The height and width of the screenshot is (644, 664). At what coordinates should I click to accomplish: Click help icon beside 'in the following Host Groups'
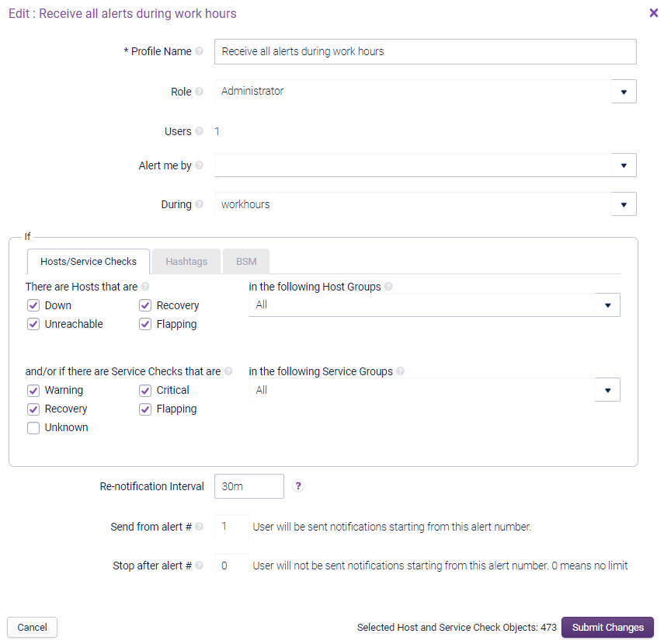(388, 287)
